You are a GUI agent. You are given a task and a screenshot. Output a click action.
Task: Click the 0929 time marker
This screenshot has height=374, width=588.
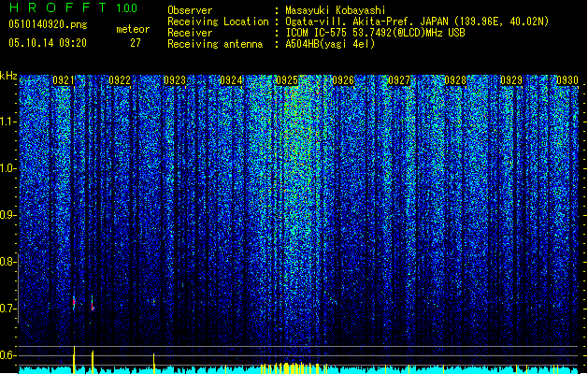coord(511,80)
